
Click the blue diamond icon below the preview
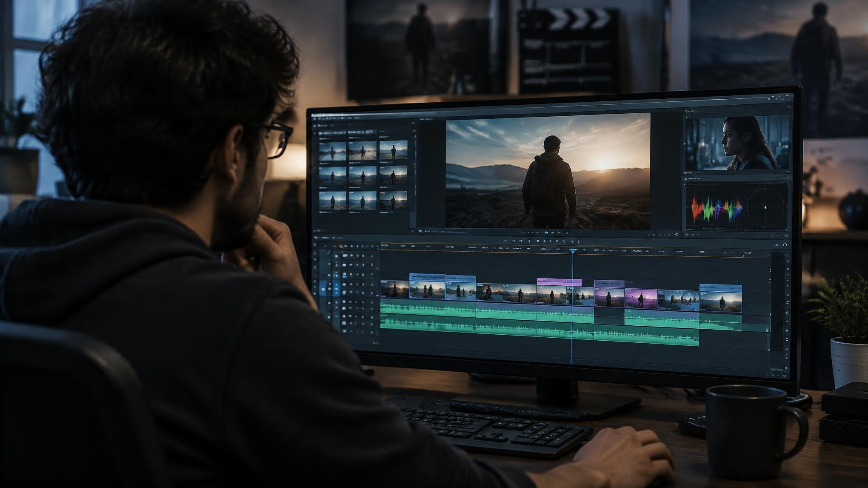click(546, 233)
